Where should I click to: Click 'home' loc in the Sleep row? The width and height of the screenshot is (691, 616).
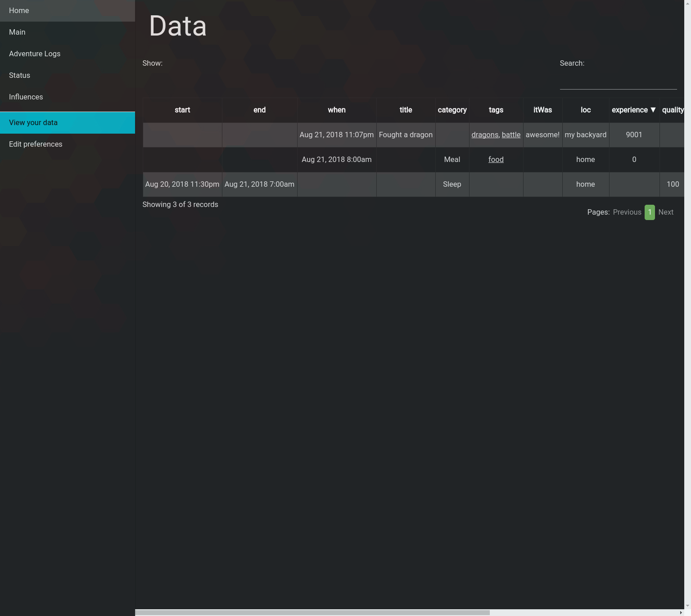(586, 184)
